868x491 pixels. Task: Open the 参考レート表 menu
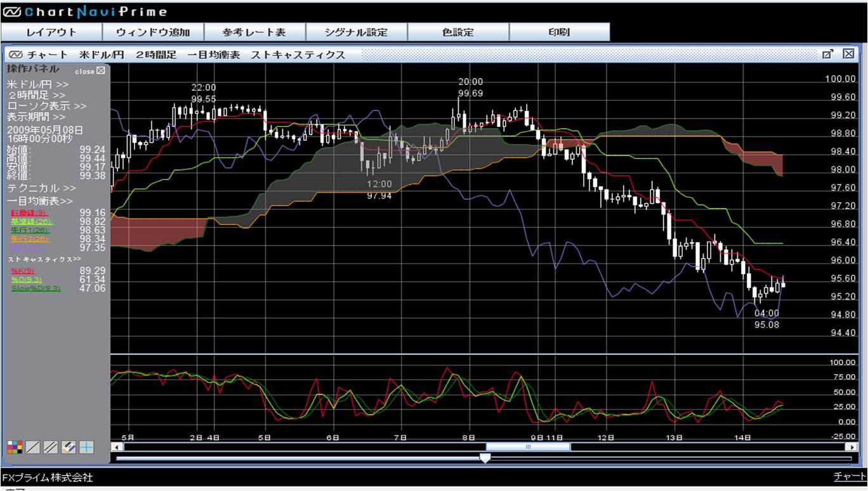coord(254,32)
